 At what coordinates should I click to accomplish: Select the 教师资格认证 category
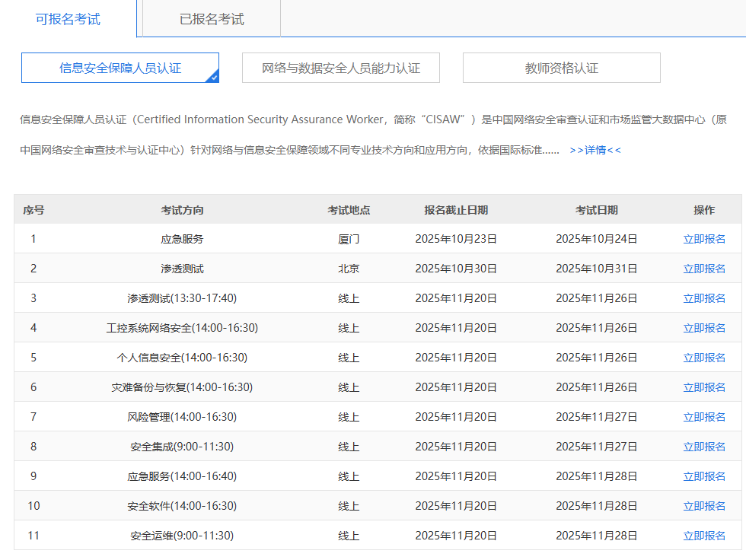click(x=561, y=68)
